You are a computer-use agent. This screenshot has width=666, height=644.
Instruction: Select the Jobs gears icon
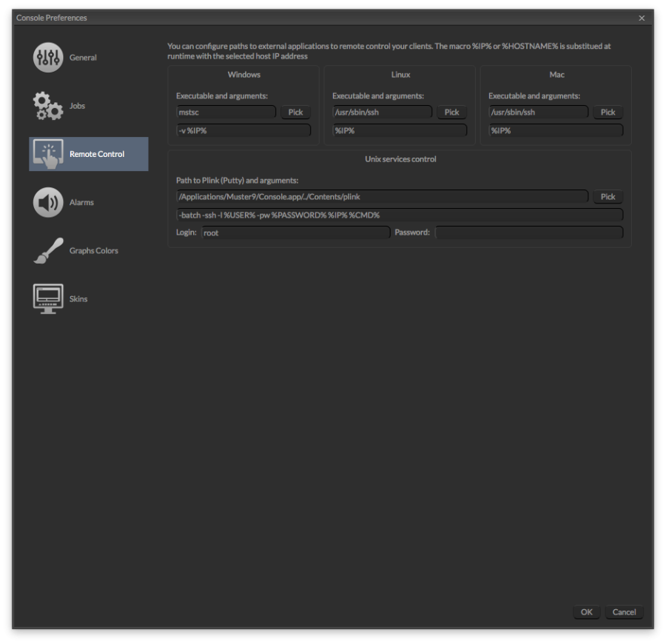(47, 105)
